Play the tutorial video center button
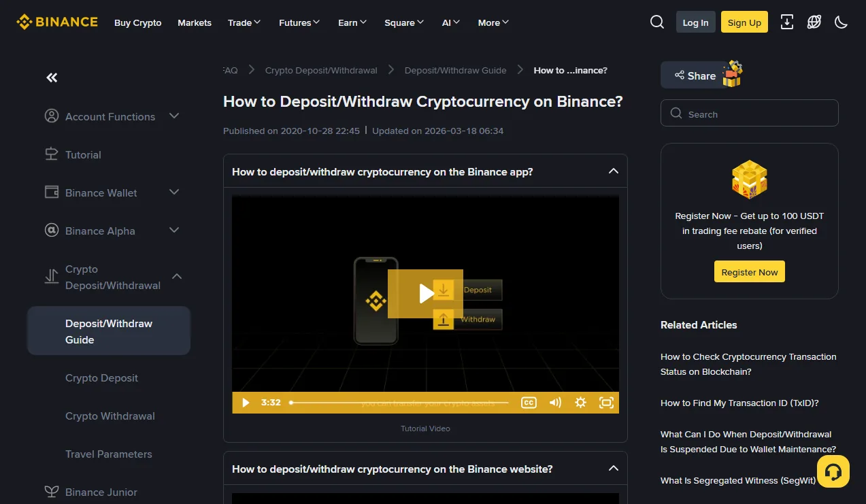Viewport: 866px width, 504px height. [x=425, y=294]
